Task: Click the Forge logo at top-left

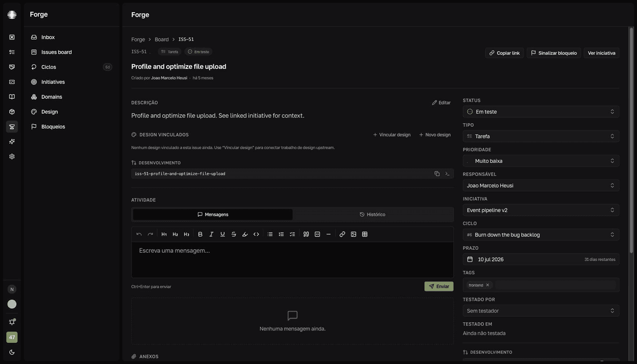Action: (x=12, y=15)
